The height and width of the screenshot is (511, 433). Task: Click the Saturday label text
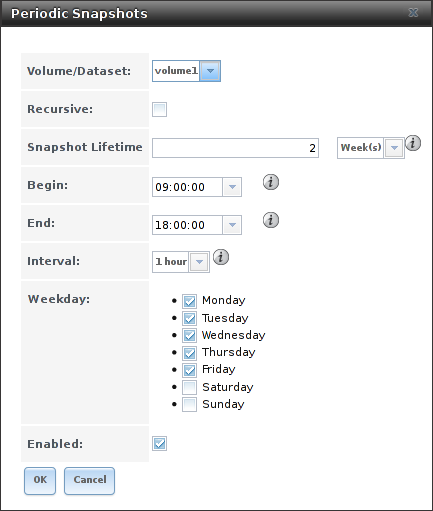click(x=228, y=387)
